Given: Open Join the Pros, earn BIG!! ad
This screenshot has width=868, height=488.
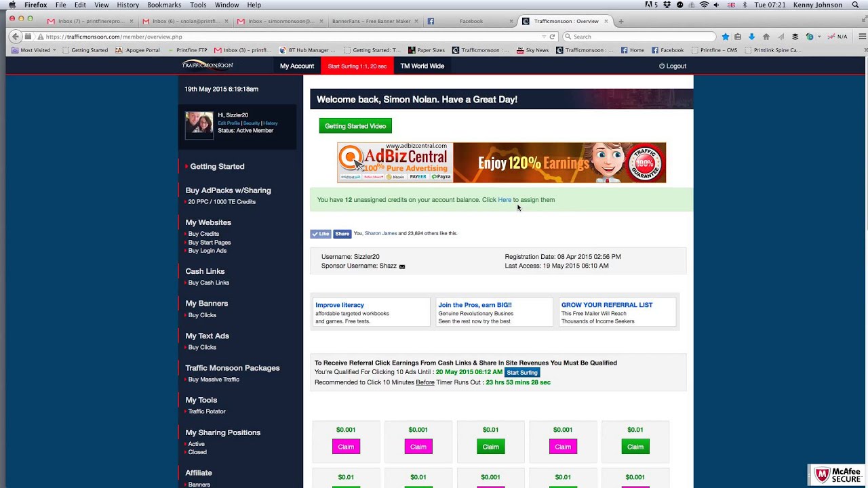Looking at the screenshot, I should click(x=475, y=305).
